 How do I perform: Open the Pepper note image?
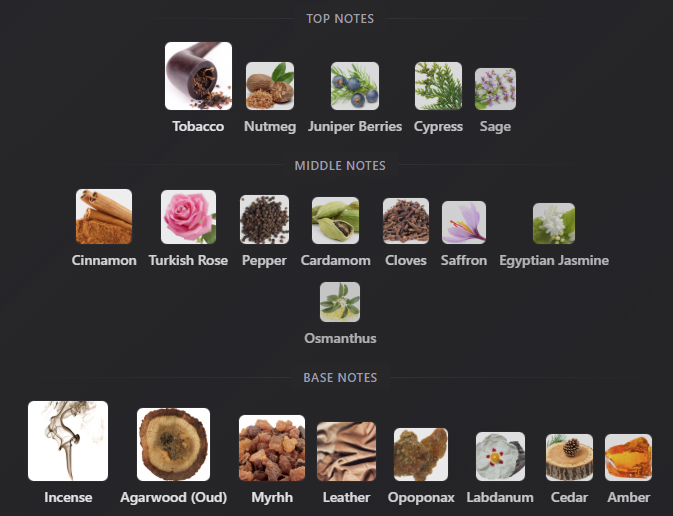tap(264, 220)
